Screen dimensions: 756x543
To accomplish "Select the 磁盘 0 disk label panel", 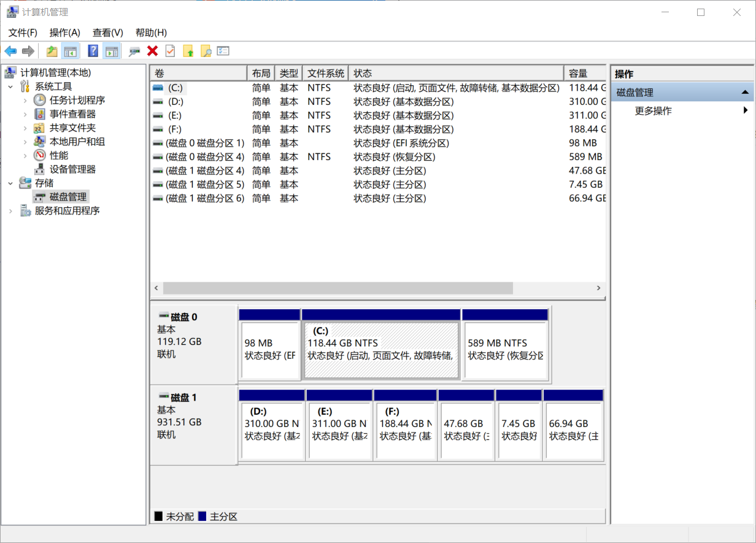I will [193, 344].
